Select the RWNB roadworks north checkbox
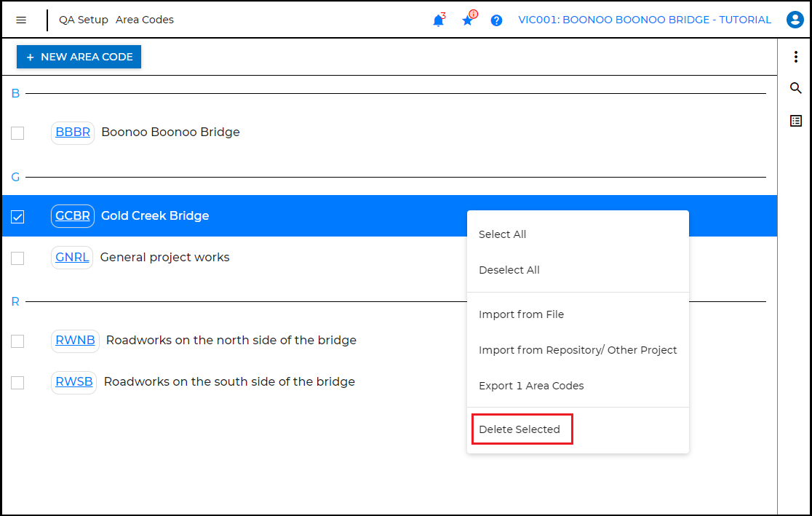The image size is (812, 516). pos(17,341)
